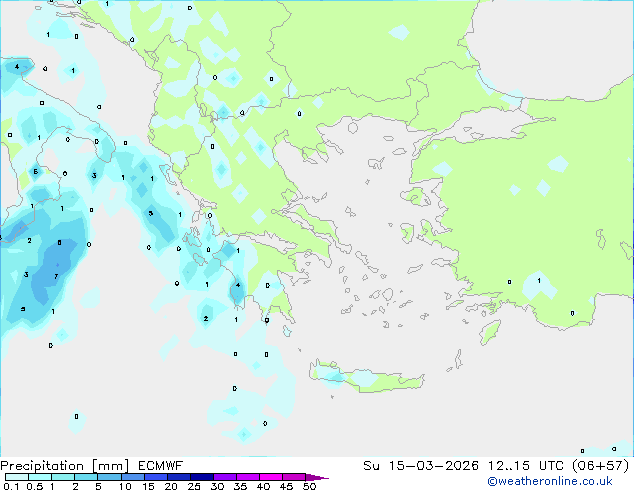Pick the 40–45 mm magenta legend swatch
This screenshot has height=490, width=634.
271,477
